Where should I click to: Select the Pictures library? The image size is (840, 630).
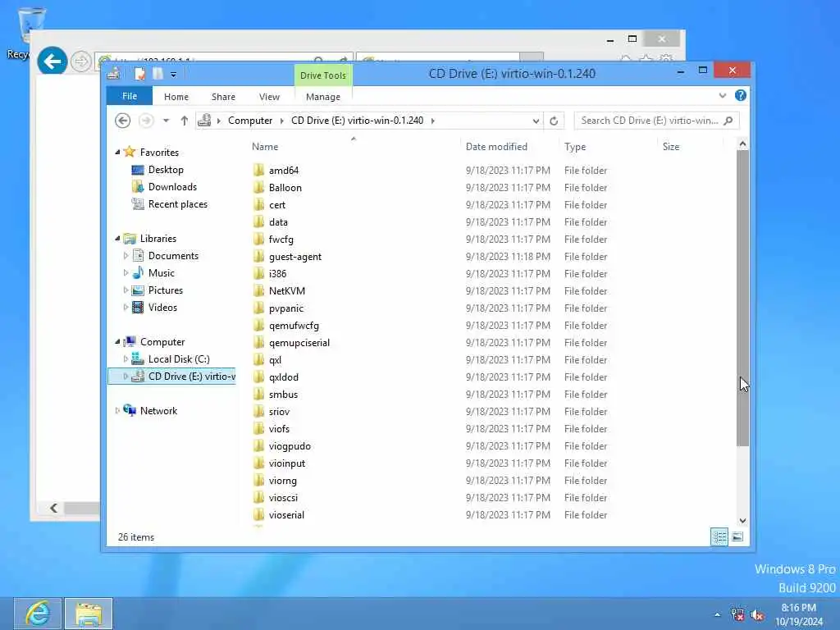pos(166,290)
